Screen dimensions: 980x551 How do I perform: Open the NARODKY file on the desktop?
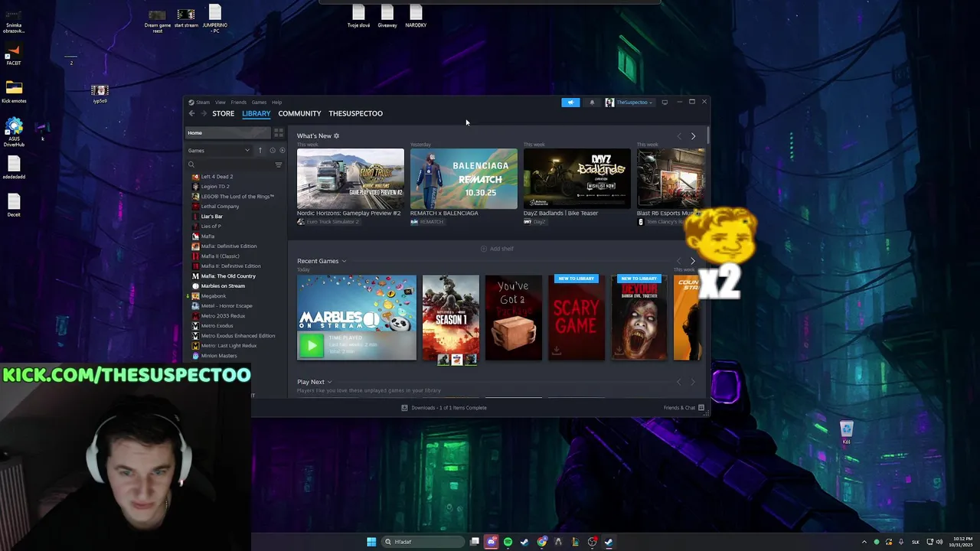416,16
